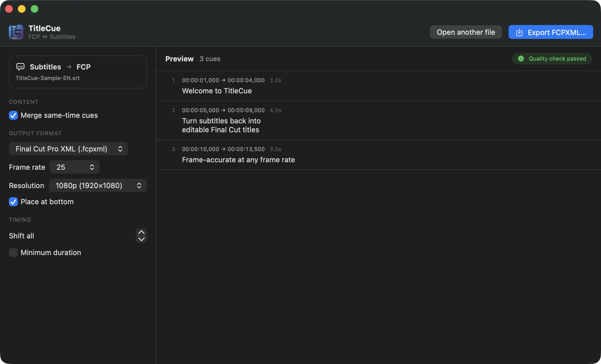
Task: Click the Shift all label
Action: tap(21, 236)
